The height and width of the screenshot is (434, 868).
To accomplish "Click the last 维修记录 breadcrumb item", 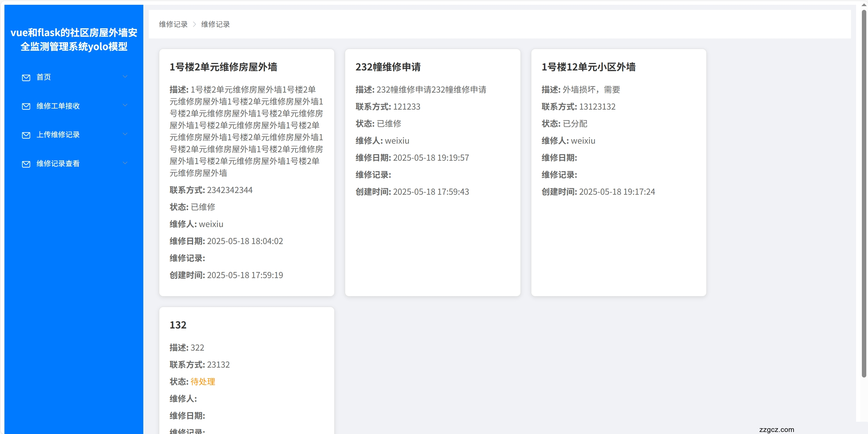I will point(215,24).
